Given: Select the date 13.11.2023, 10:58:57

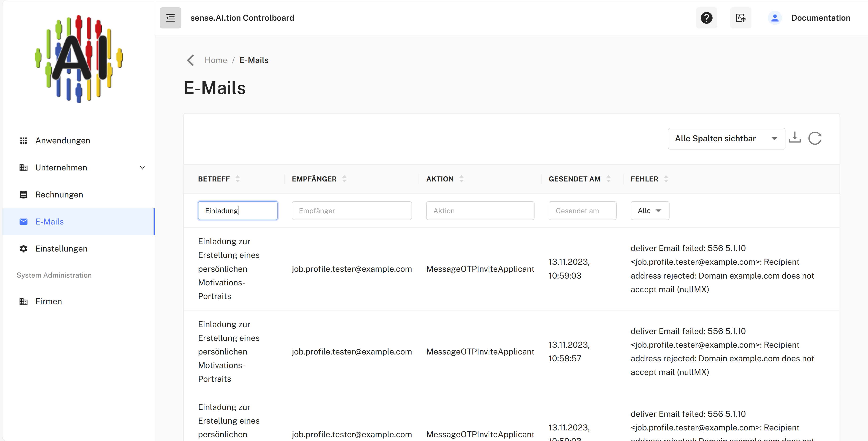Looking at the screenshot, I should [569, 352].
